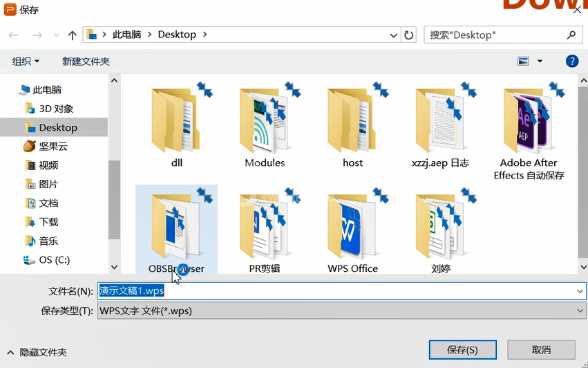The image size is (588, 368).
Task: Click 新建文件夹 button
Action: (x=86, y=61)
